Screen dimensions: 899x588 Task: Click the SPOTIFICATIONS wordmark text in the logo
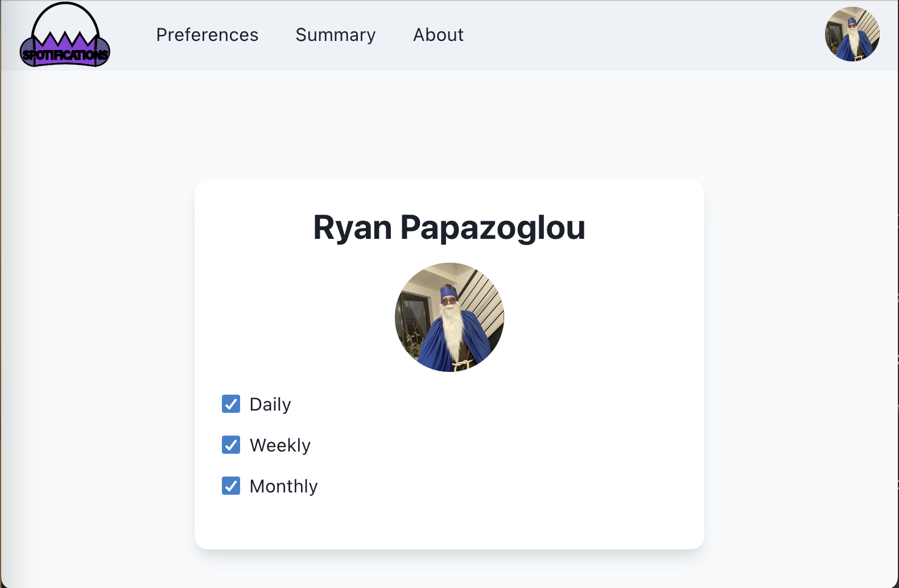click(65, 55)
